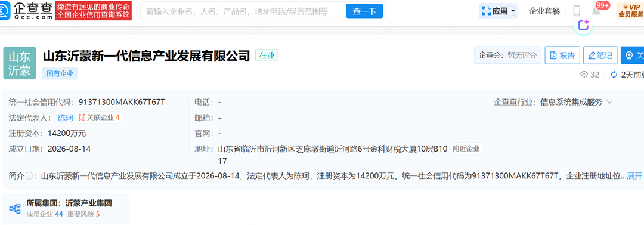The image size is (644, 225).
Task: Open the notifications bell icon
Action: click(x=596, y=12)
